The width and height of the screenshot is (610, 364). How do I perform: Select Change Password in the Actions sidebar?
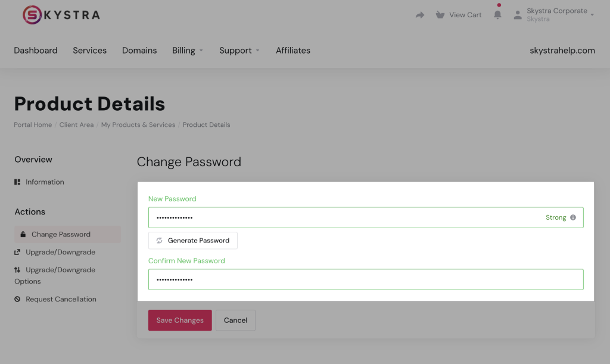pos(61,234)
